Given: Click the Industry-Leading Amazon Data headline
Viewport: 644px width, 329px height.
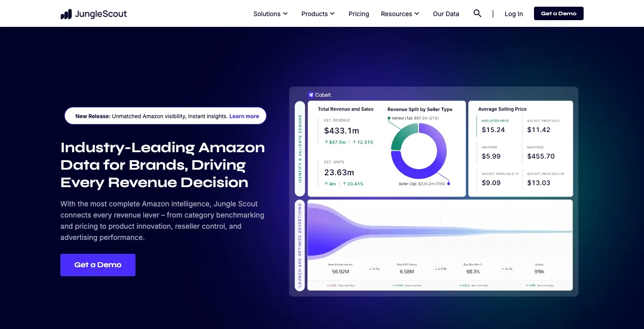Looking at the screenshot, I should coord(163,165).
